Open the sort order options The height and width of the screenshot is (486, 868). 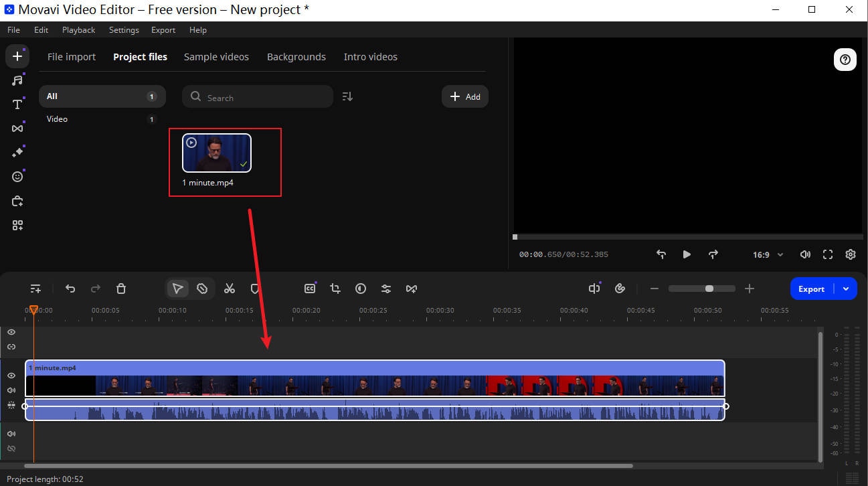click(x=347, y=96)
